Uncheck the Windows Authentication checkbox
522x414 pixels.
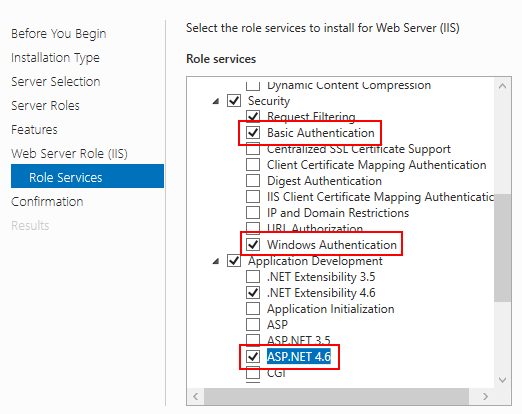click(x=253, y=245)
